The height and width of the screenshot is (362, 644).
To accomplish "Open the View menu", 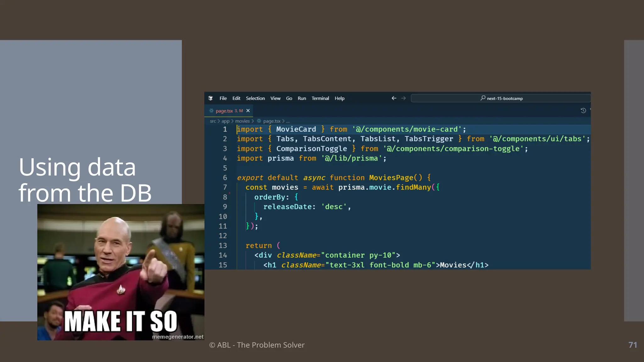I will point(275,98).
